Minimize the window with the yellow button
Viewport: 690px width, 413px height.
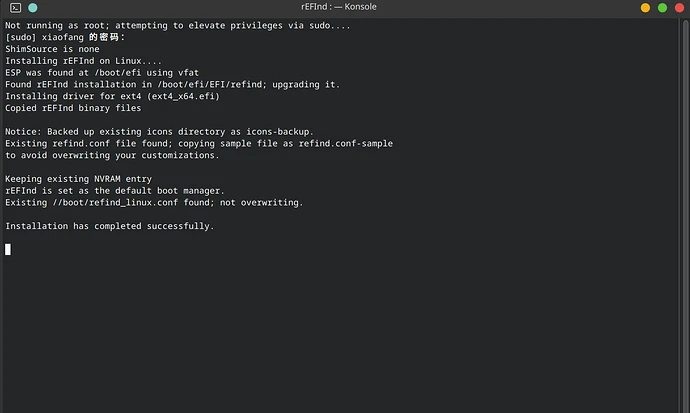(645, 8)
